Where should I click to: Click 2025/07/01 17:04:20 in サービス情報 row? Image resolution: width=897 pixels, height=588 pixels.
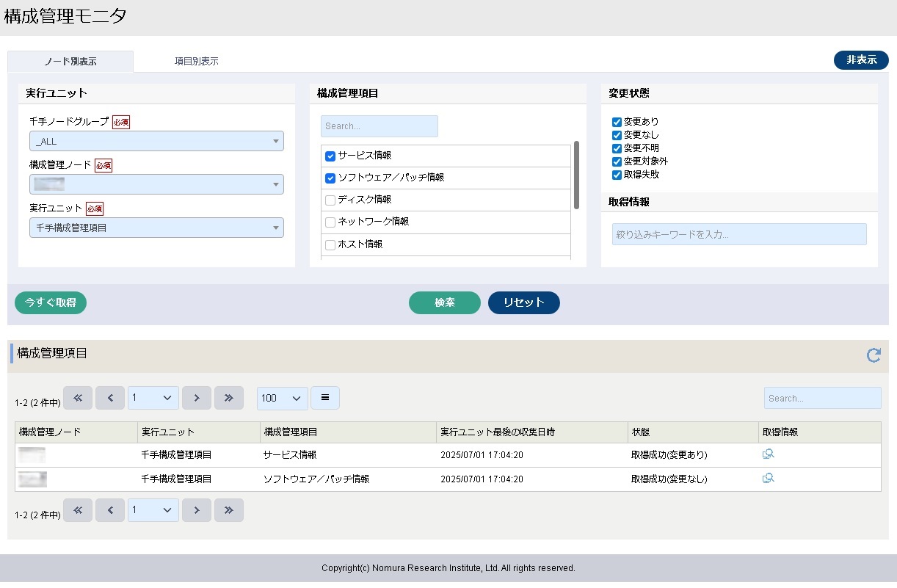coord(482,455)
